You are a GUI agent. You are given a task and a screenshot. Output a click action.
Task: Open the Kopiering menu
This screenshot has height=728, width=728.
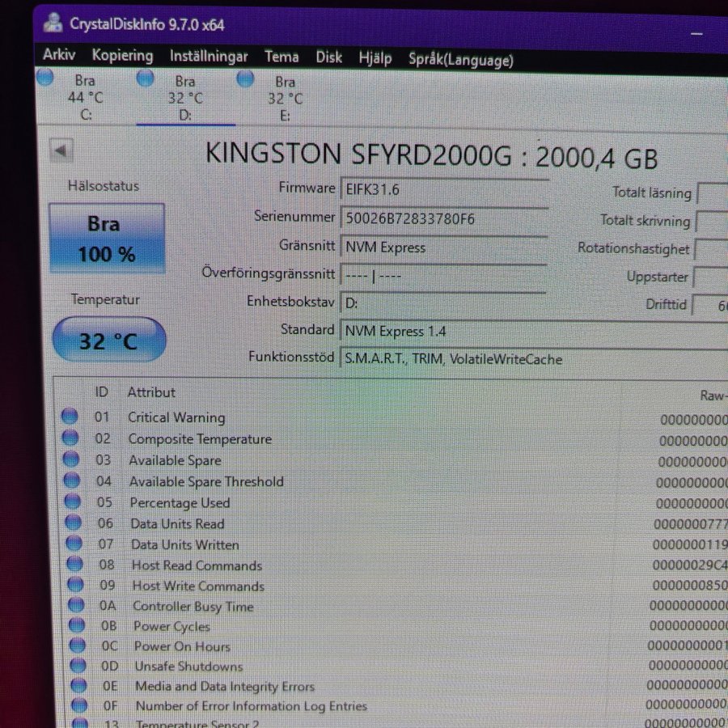[x=122, y=55]
